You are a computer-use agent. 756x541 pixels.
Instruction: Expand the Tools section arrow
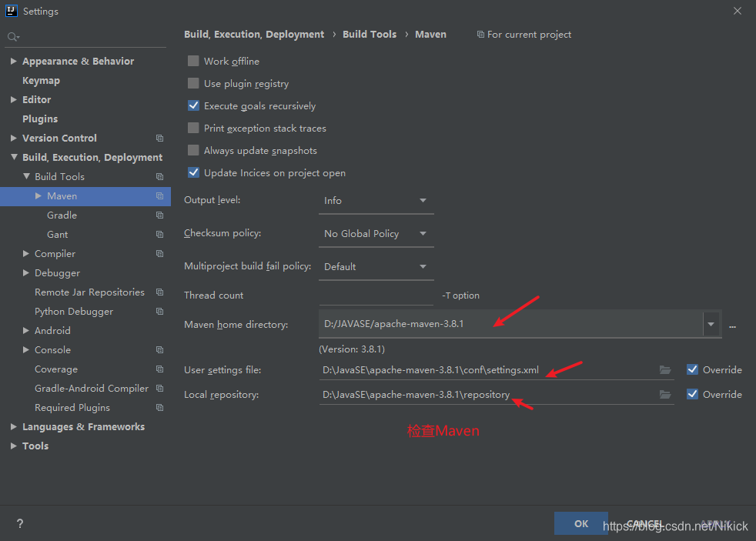(x=14, y=446)
